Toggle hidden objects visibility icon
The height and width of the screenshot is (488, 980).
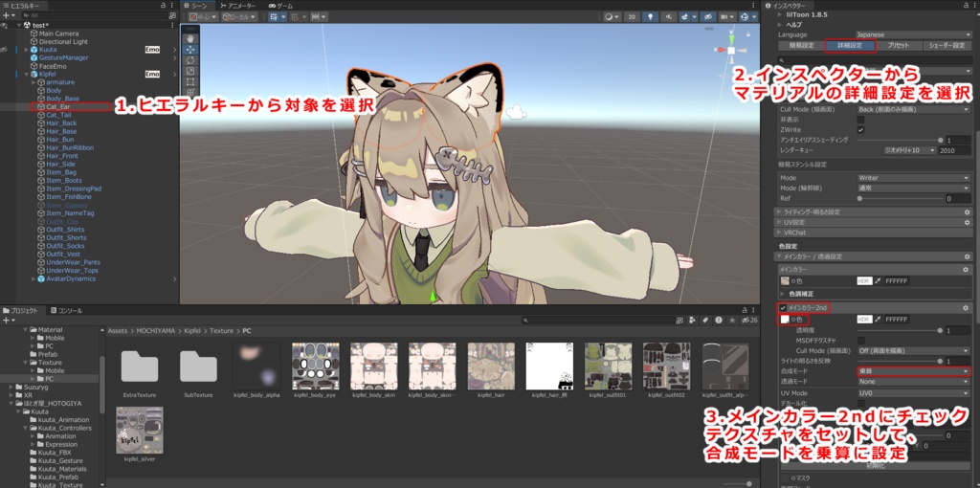[x=708, y=17]
